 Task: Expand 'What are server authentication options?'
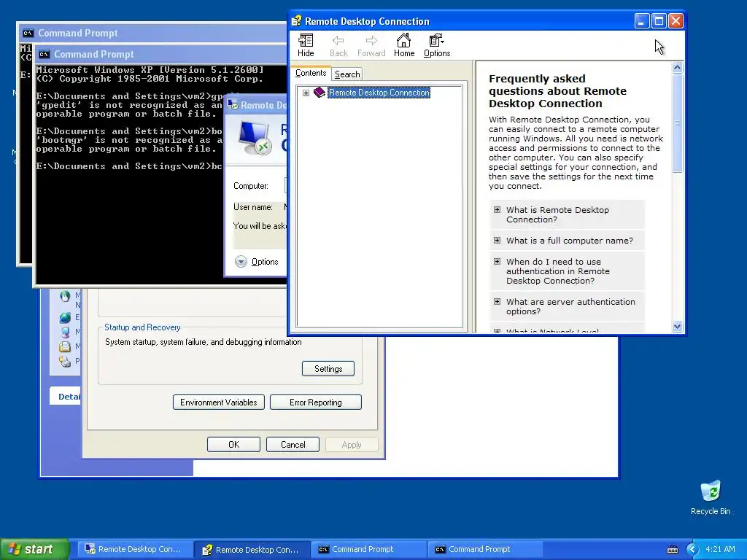[x=497, y=301]
